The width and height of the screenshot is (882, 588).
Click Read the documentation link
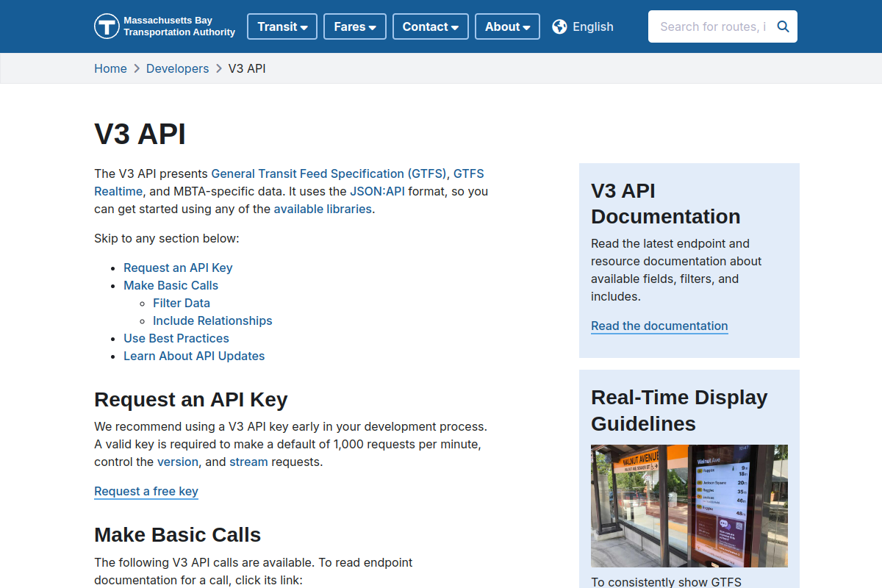point(659,326)
